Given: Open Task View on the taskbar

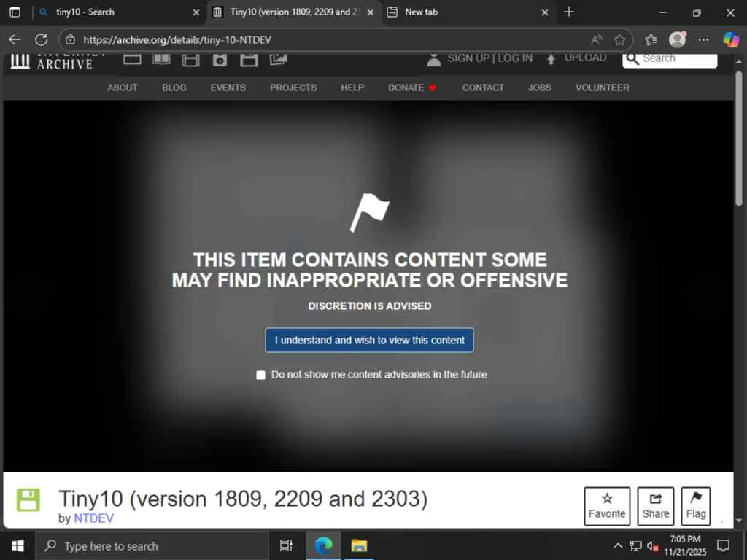Looking at the screenshot, I should pos(286,545).
